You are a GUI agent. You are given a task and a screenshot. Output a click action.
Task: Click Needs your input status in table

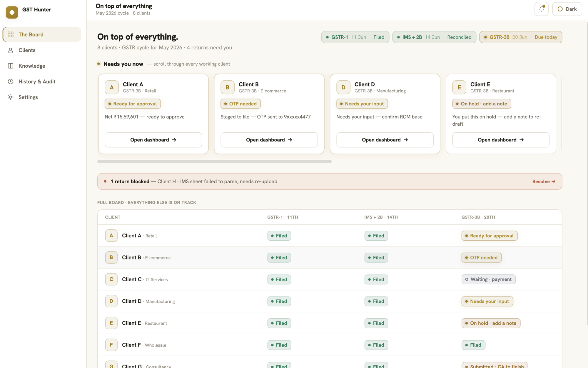tap(487, 301)
